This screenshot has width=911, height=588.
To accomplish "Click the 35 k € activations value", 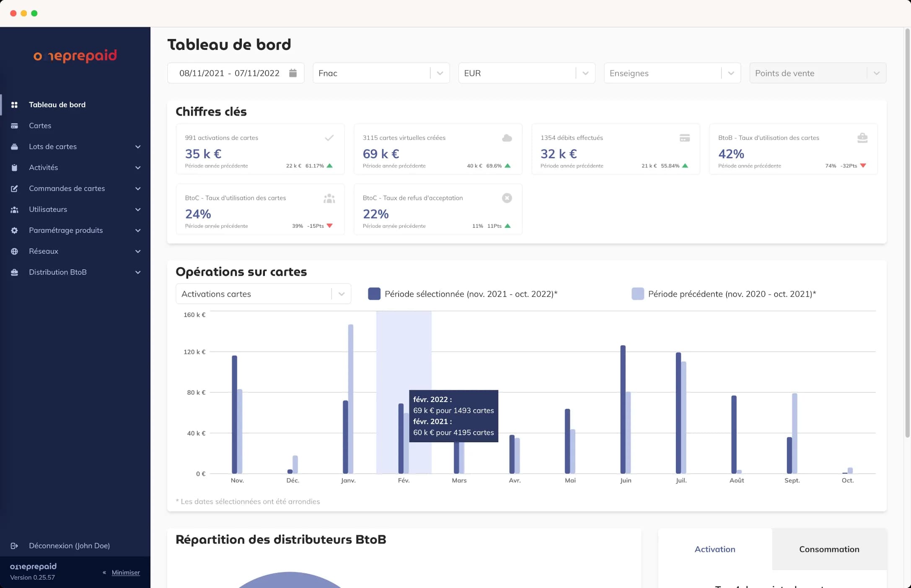I will pyautogui.click(x=203, y=154).
